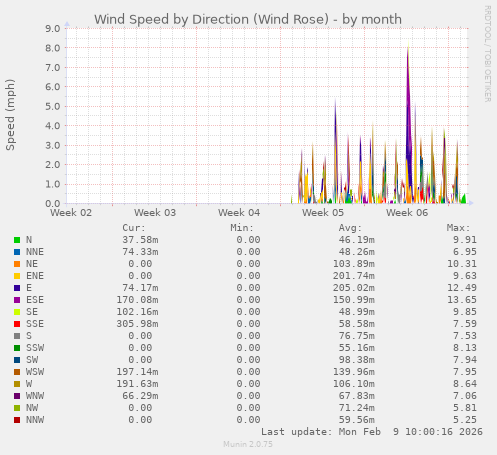
Task: Click the olive NW legend swatch
Action: (x=17, y=408)
